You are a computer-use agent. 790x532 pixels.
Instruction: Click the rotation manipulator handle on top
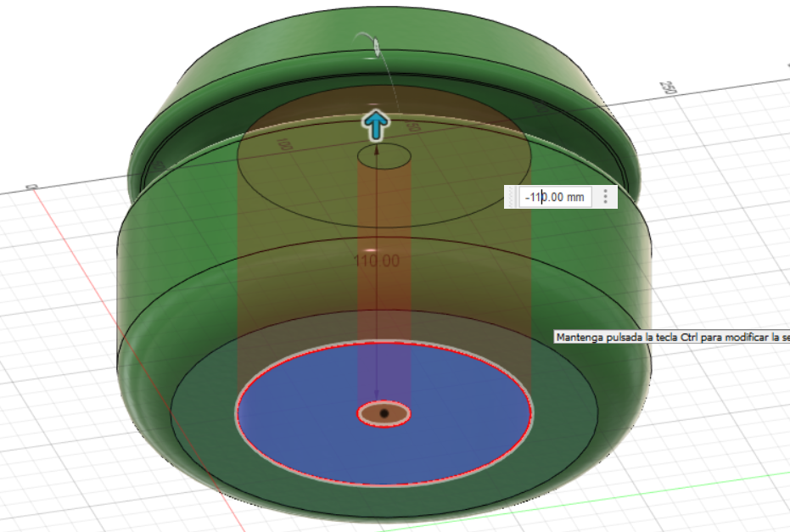tap(377, 47)
